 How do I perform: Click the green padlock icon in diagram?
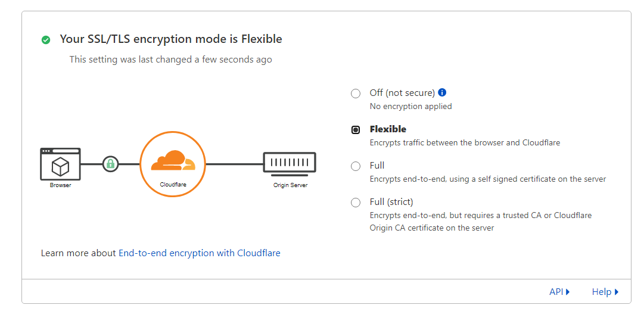(x=110, y=164)
